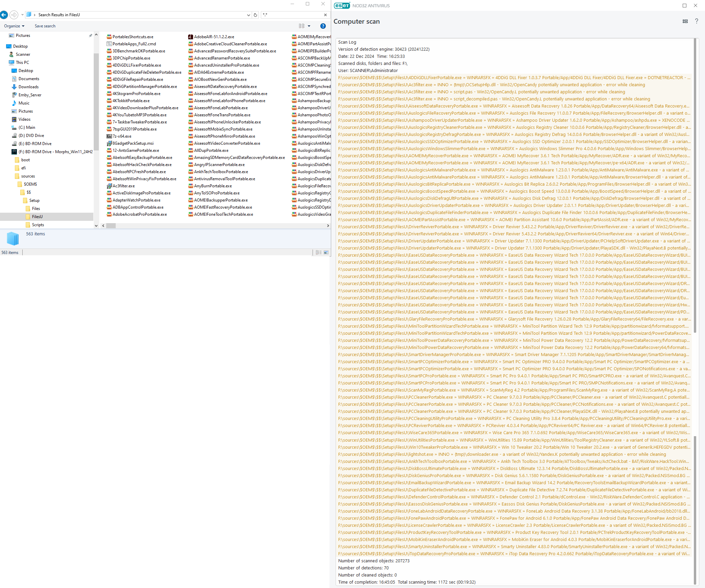Click DefenderControlPortable.exe log entry
This screenshot has width=705, height=588.
[513, 497]
